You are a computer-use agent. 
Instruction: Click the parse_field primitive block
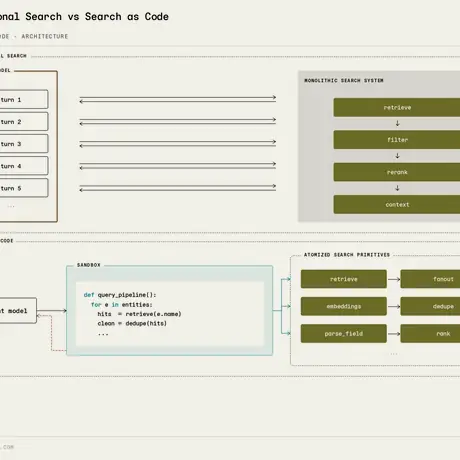click(x=344, y=333)
